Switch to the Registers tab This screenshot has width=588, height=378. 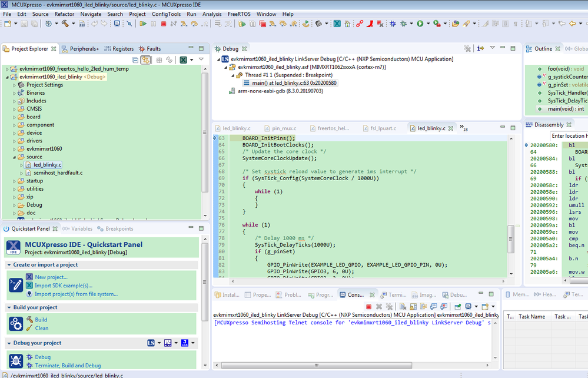click(x=123, y=49)
